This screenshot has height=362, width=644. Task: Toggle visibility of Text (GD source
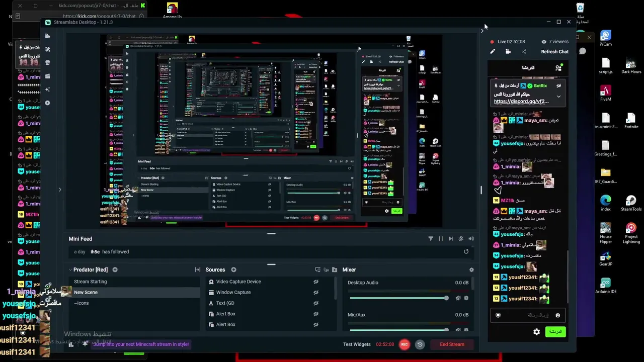click(x=316, y=303)
